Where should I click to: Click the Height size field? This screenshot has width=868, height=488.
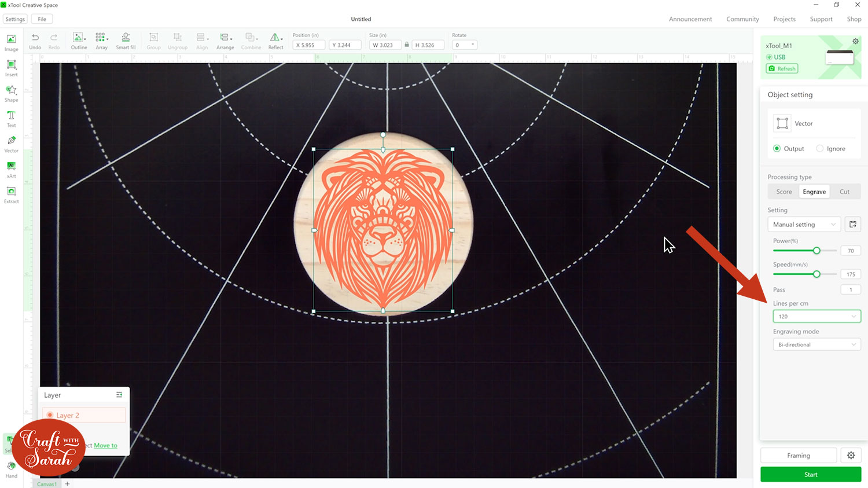pos(428,45)
